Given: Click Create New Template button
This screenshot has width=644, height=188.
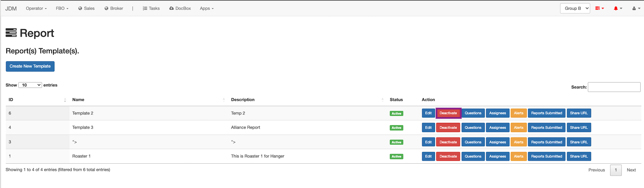Looking at the screenshot, I should (x=30, y=66).
